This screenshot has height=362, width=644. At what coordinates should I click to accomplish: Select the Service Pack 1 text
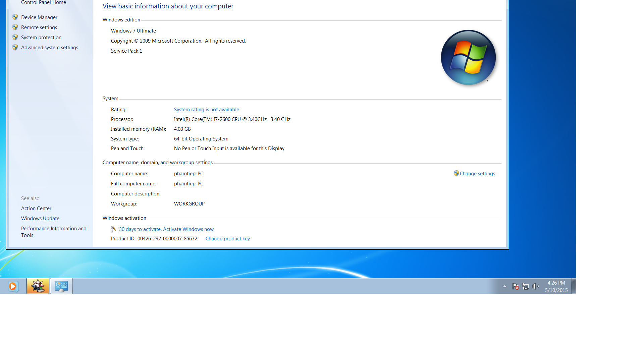tap(126, 51)
